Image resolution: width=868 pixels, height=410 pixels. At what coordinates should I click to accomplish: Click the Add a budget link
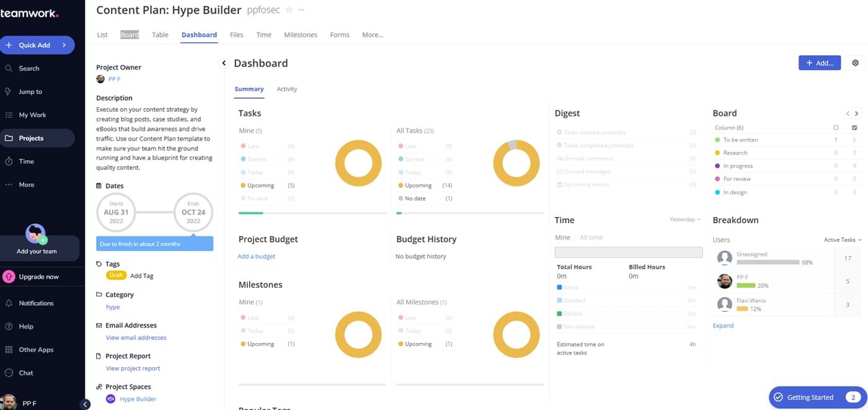(x=256, y=256)
